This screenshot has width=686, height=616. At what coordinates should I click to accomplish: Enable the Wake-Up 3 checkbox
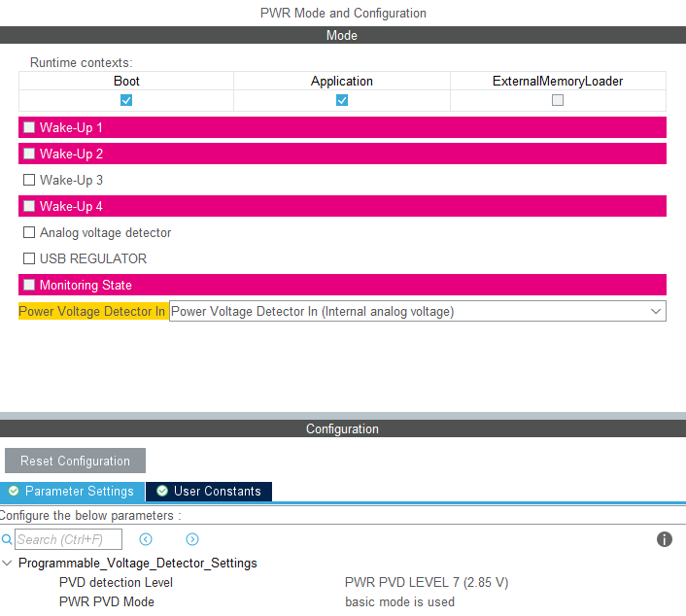(x=29, y=180)
